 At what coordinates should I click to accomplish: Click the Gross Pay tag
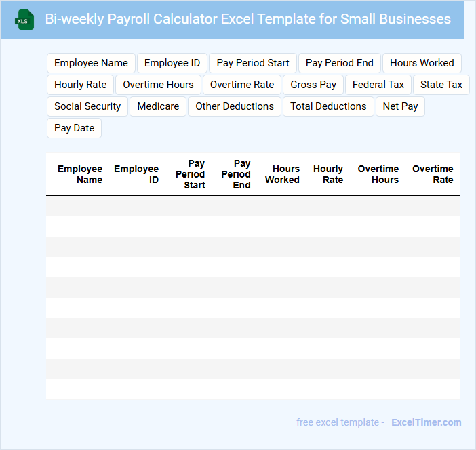(313, 85)
